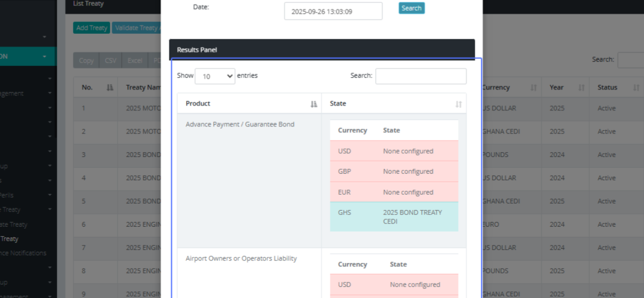Open the Show entries count dropdown
Image resolution: width=644 pixels, height=298 pixels.
[x=215, y=76]
